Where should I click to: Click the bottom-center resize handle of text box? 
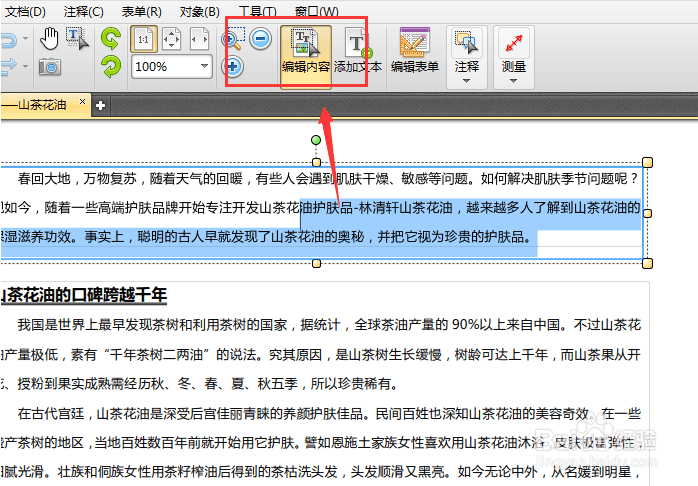(317, 263)
